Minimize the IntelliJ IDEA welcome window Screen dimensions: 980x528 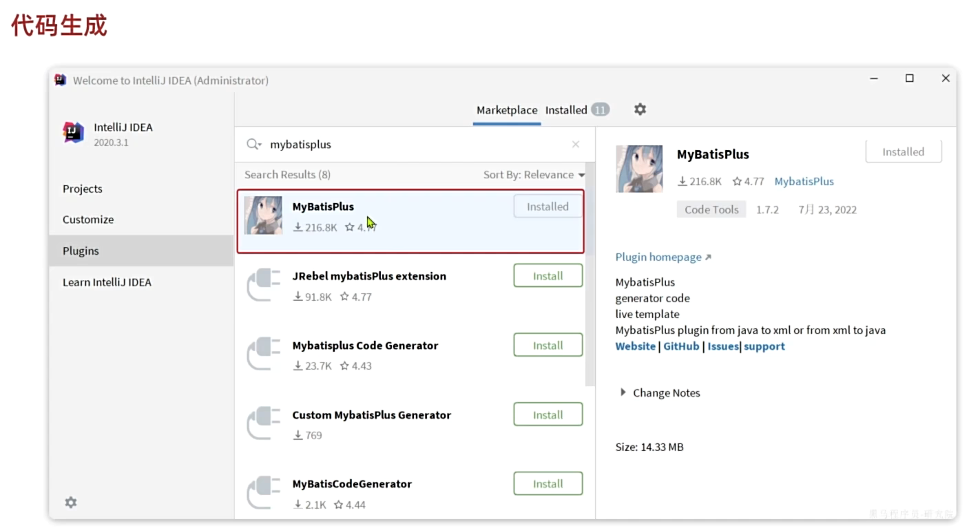point(874,79)
